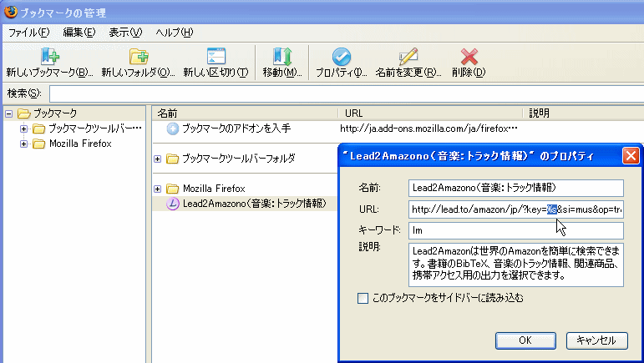644x363 pixels.
Task: Click the ブックマークのアドオンを入手 globe icon
Action: pos(173,129)
